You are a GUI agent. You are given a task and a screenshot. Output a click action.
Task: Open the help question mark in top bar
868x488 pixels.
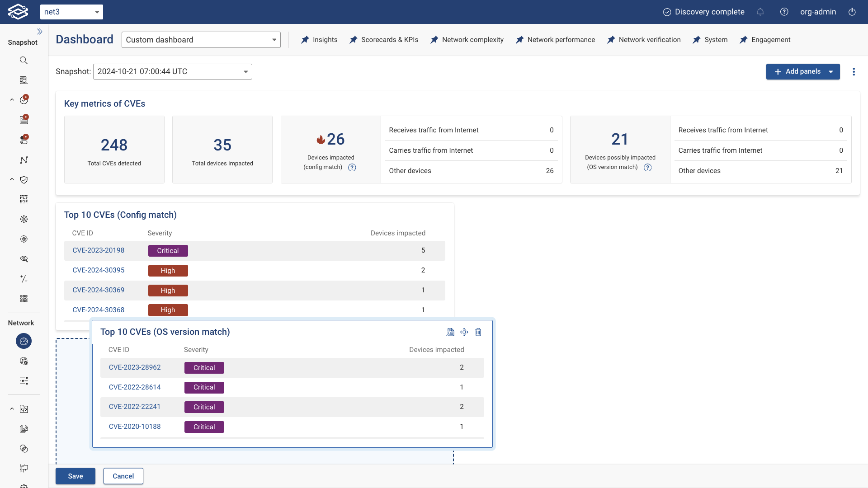784,12
